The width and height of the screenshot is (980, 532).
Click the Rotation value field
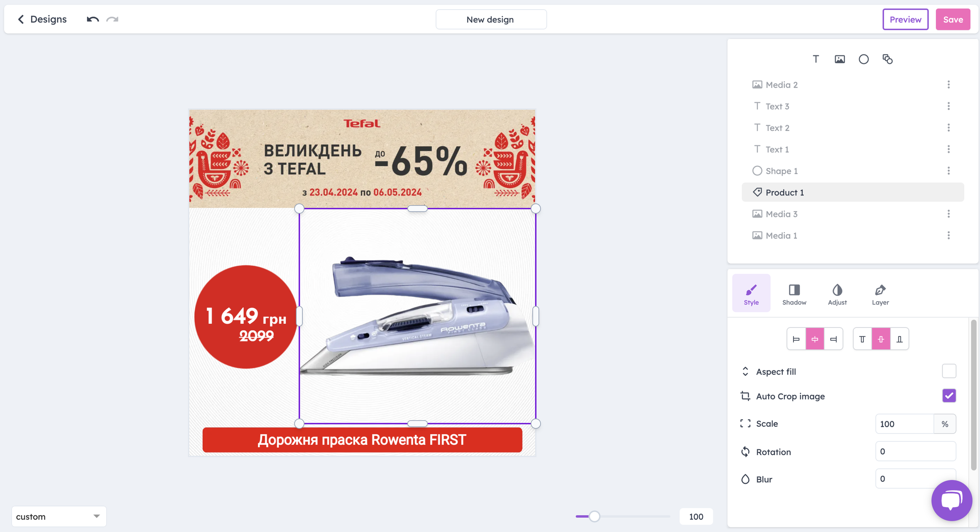coord(916,451)
